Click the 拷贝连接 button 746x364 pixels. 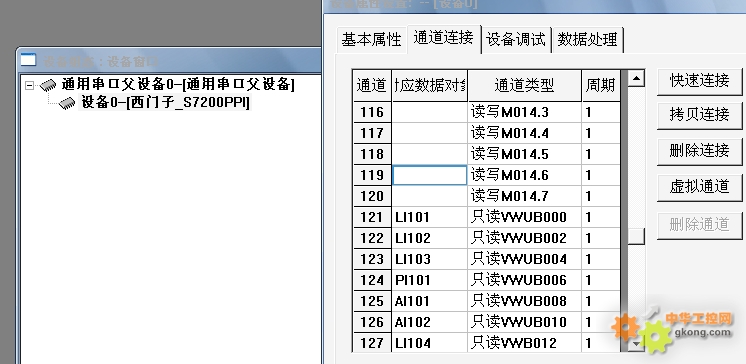point(699,115)
